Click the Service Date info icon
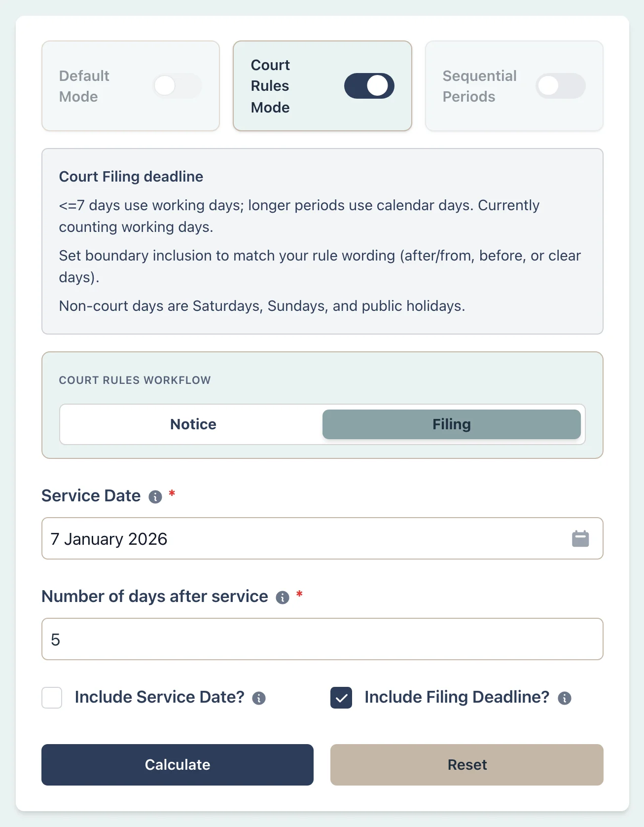 (155, 497)
